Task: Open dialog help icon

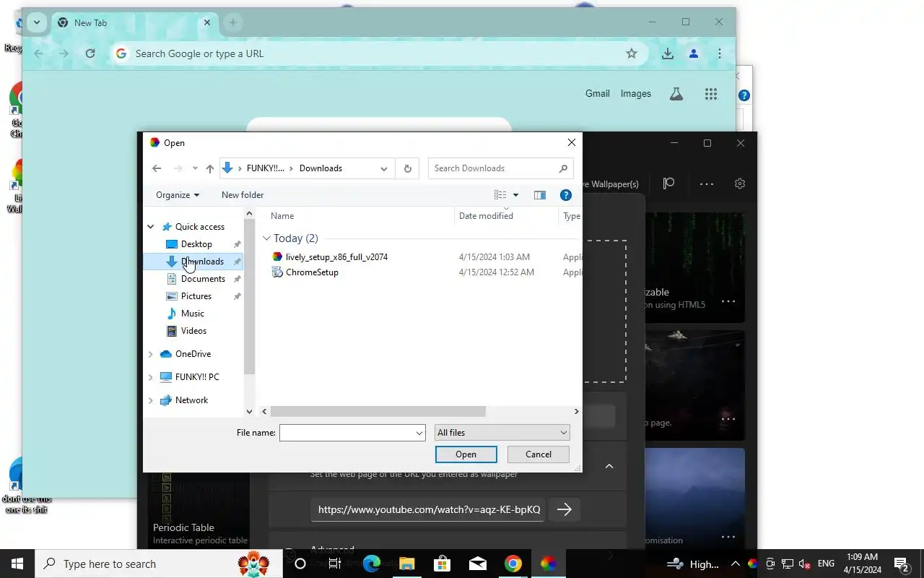Action: (566, 195)
